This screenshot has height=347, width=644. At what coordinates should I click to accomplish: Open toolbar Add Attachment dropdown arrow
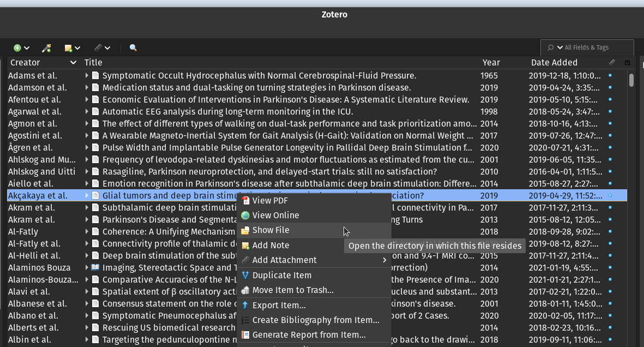pyautogui.click(x=107, y=48)
